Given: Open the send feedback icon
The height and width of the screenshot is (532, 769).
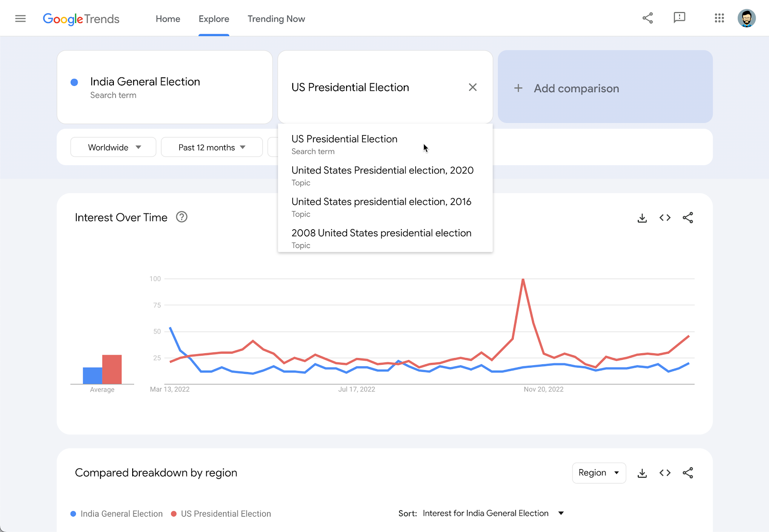Looking at the screenshot, I should pos(679,18).
